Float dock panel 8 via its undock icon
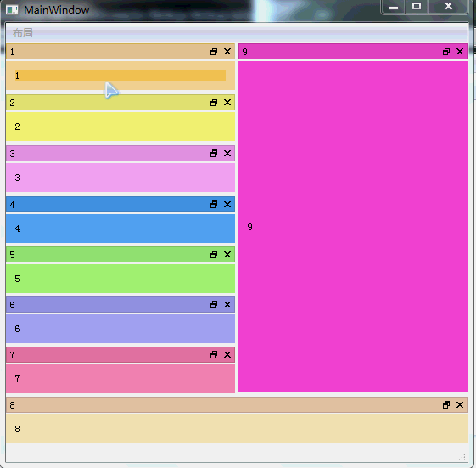Screen dimensions: 476x468 tap(446, 405)
